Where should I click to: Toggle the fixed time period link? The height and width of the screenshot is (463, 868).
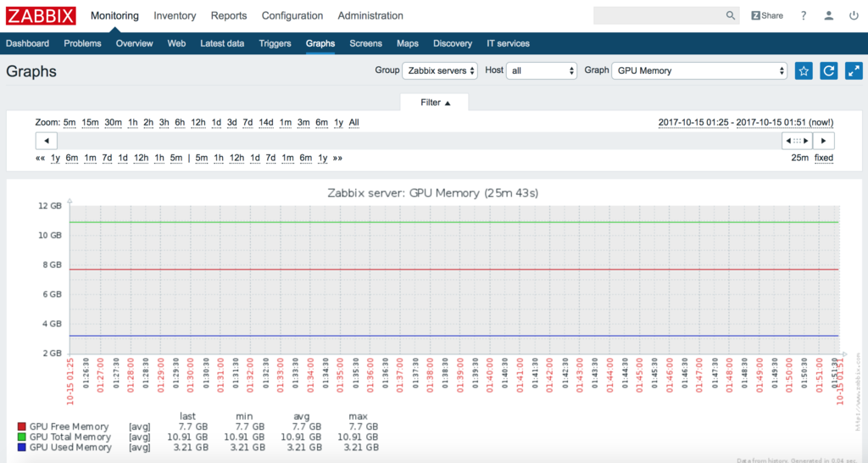click(x=824, y=158)
